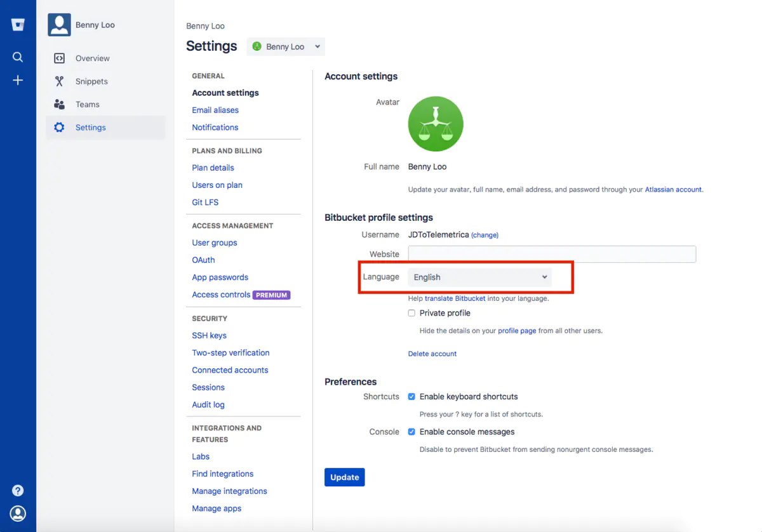The image size is (762, 532).
Task: Open search from the blue sidebar
Action: point(18,57)
